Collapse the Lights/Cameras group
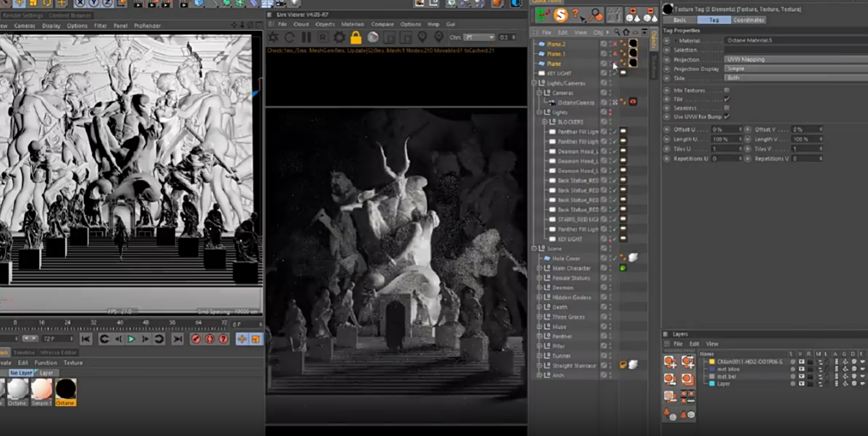This screenshot has height=436, width=868. coord(534,83)
